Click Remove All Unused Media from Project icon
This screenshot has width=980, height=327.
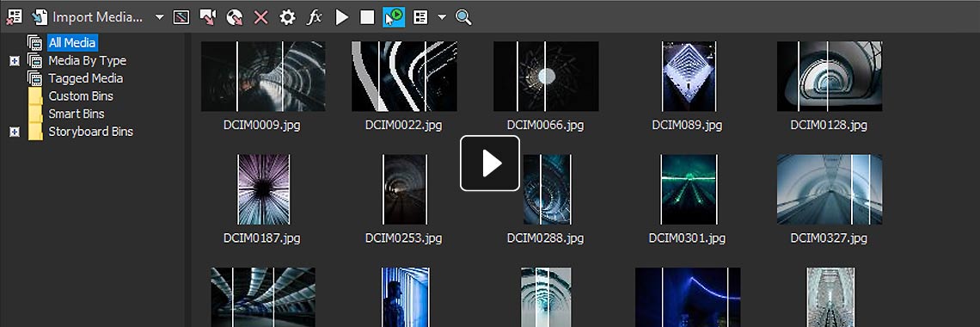[x=14, y=17]
